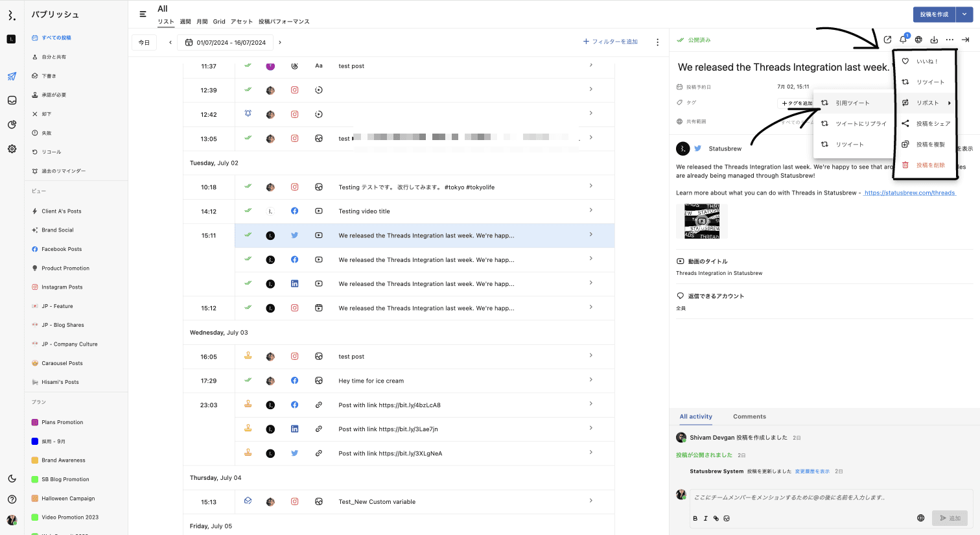Click the notification bell in post panel
Image resolution: width=980 pixels, height=535 pixels.
click(903, 40)
